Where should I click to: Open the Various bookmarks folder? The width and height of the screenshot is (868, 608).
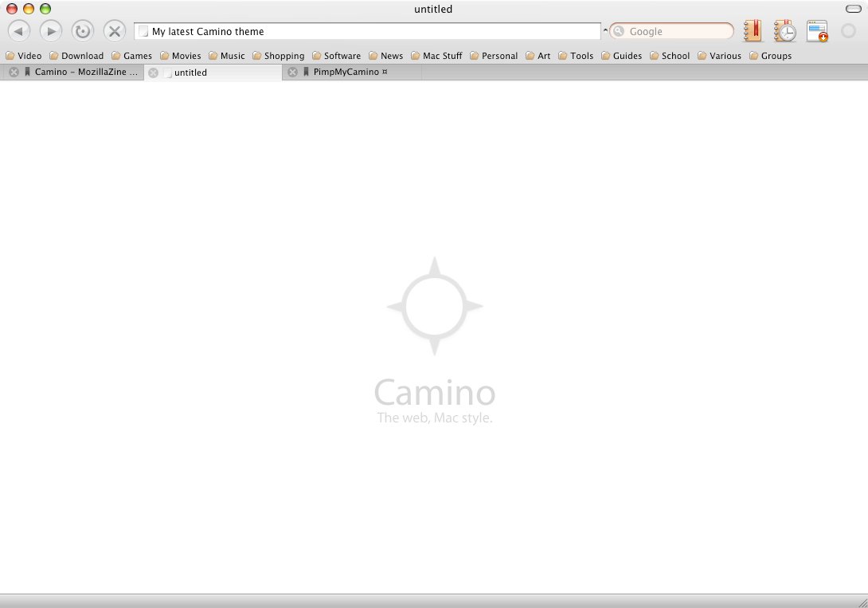(x=720, y=56)
